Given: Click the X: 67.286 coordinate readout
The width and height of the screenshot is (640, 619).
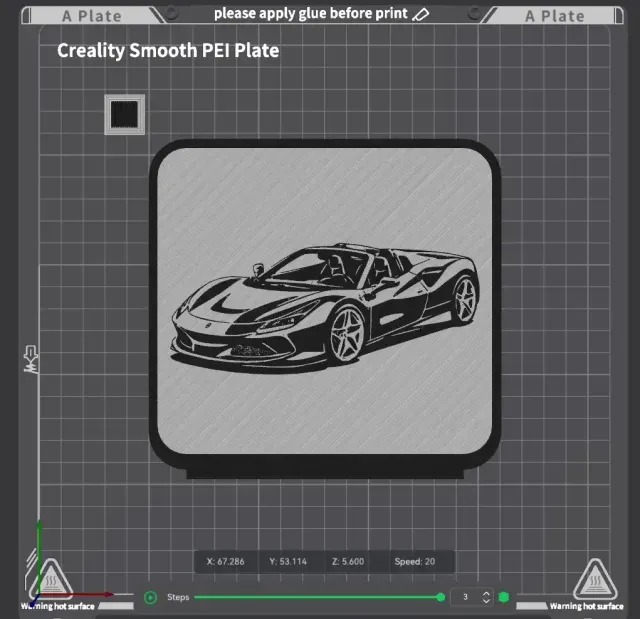Looking at the screenshot, I should tap(225, 561).
